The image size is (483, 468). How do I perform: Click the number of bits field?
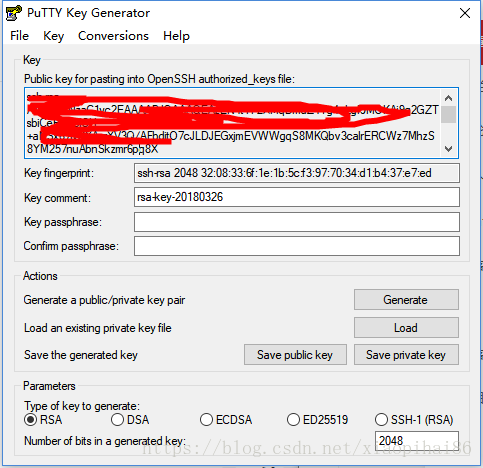point(417,441)
